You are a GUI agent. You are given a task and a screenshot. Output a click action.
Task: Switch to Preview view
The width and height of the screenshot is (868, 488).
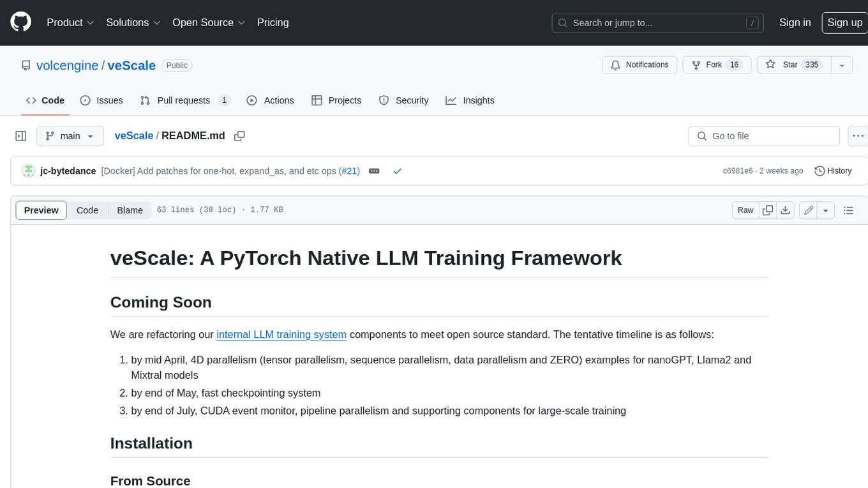[x=41, y=210]
